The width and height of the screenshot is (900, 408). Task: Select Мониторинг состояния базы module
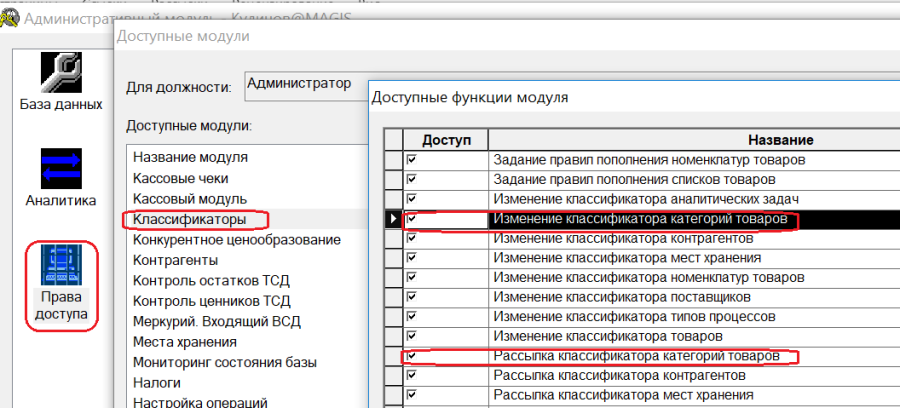(225, 363)
